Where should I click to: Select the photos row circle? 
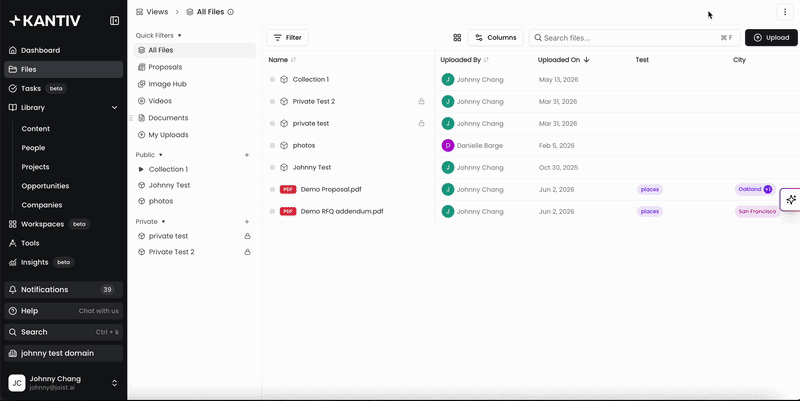(272, 145)
